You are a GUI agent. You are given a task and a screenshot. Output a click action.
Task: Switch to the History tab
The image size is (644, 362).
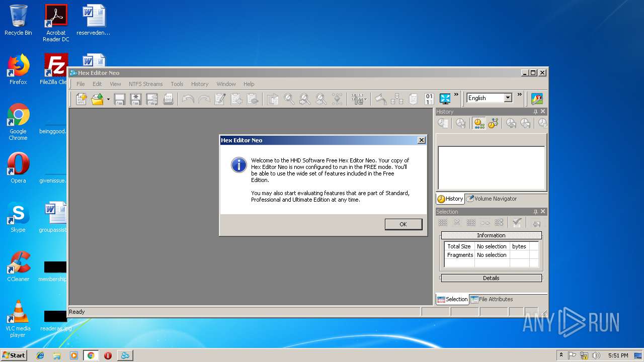click(450, 199)
